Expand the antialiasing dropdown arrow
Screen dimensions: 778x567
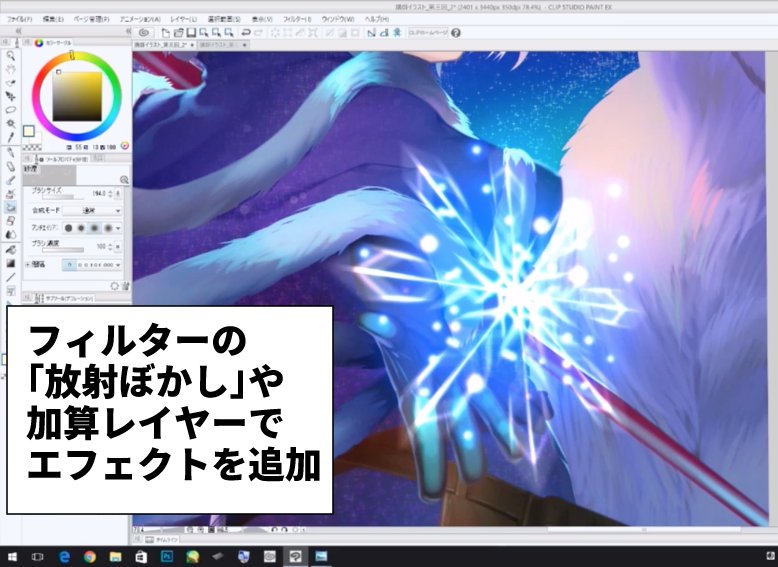[x=118, y=228]
